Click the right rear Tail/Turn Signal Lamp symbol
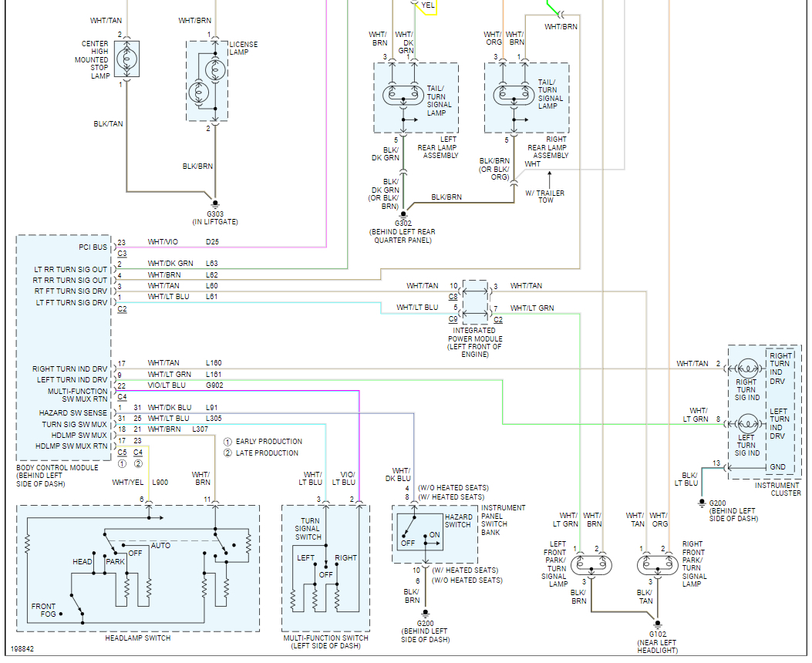 coord(514,95)
